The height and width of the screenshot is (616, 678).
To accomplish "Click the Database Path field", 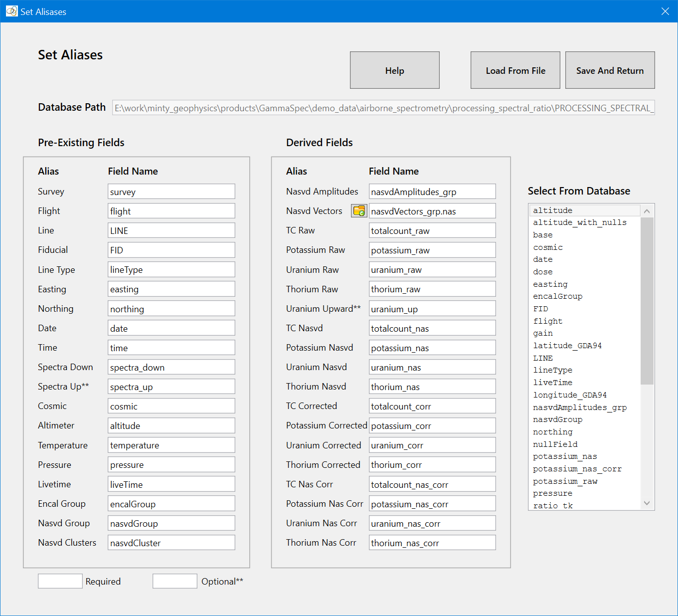I will [x=383, y=108].
